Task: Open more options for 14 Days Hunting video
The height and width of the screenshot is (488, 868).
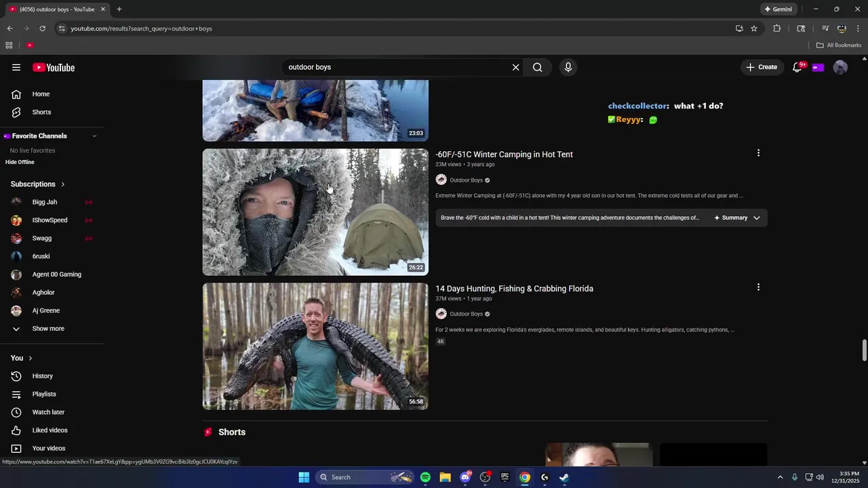Action: 758,287
